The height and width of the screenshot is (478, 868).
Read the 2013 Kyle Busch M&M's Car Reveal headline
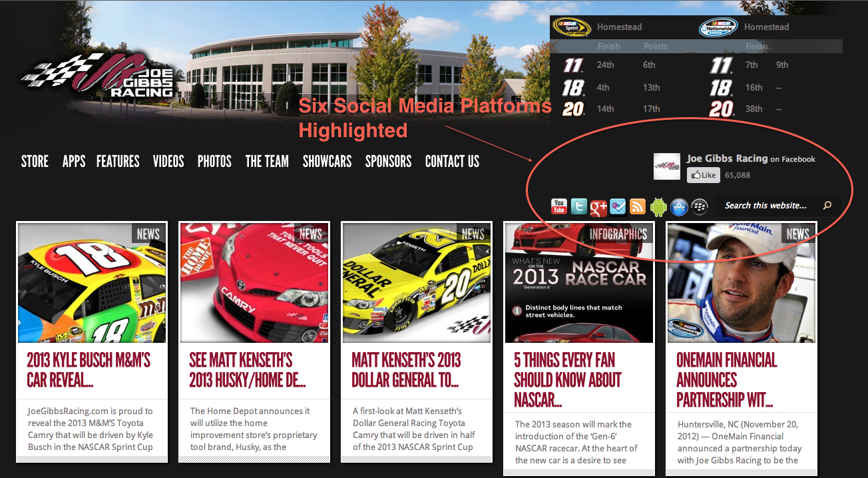(x=89, y=369)
